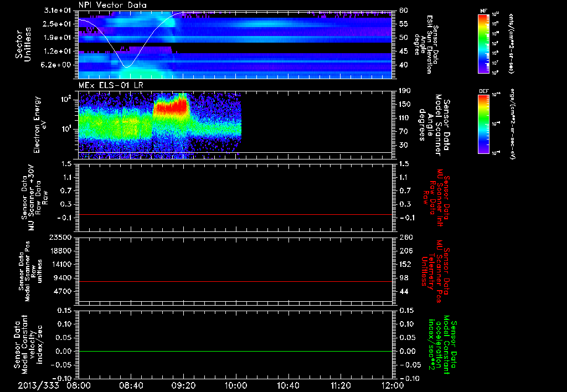Click the 11:20 time axis label
567x392 pixels.
(341, 385)
